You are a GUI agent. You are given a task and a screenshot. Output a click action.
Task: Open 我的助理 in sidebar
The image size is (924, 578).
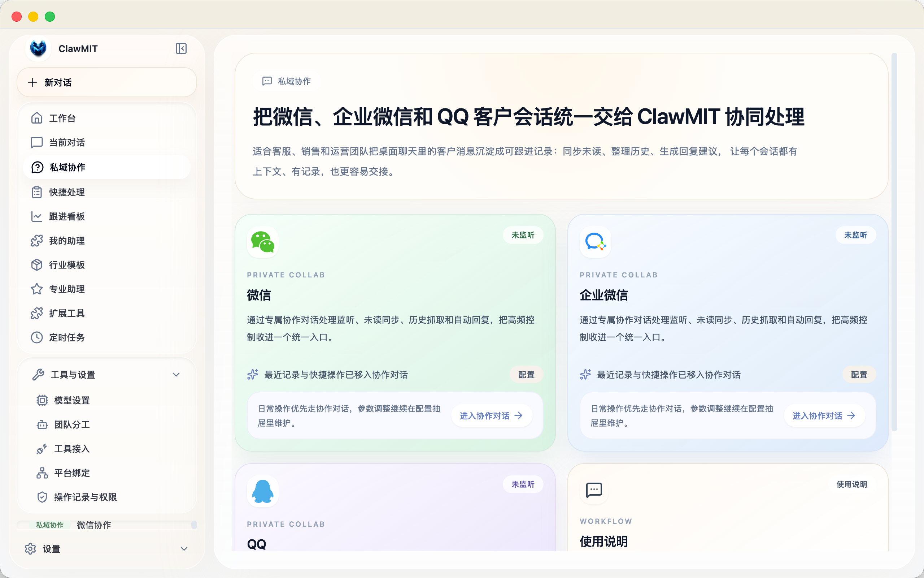107,241
